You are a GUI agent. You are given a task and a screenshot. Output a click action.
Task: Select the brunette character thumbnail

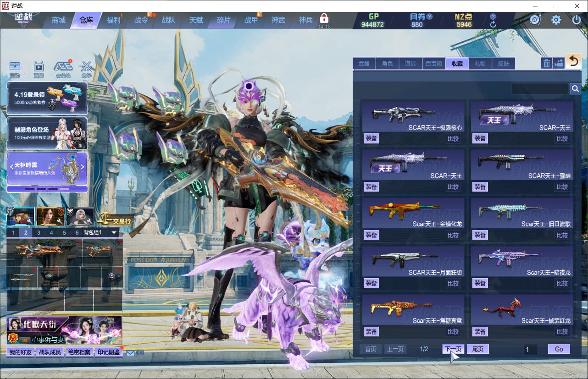pos(50,217)
